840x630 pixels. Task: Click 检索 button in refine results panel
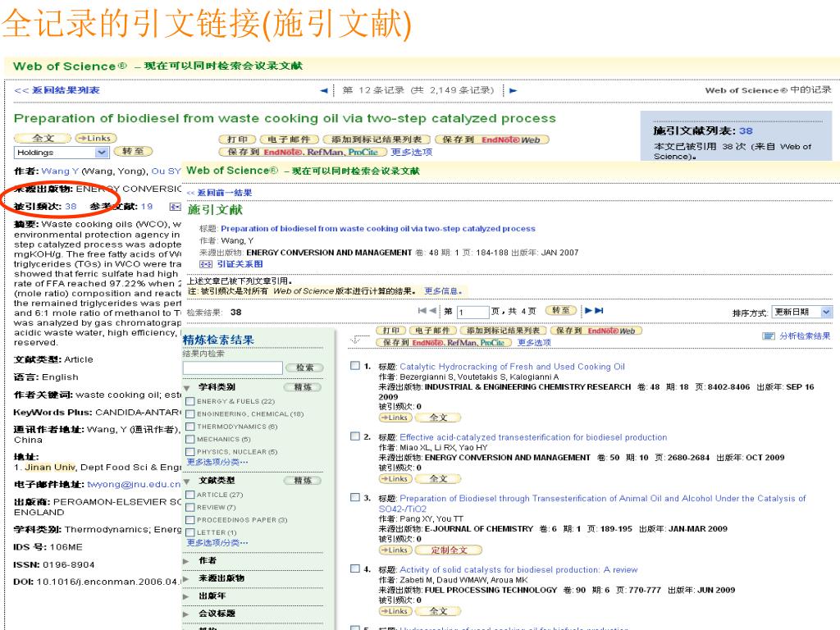(x=304, y=367)
